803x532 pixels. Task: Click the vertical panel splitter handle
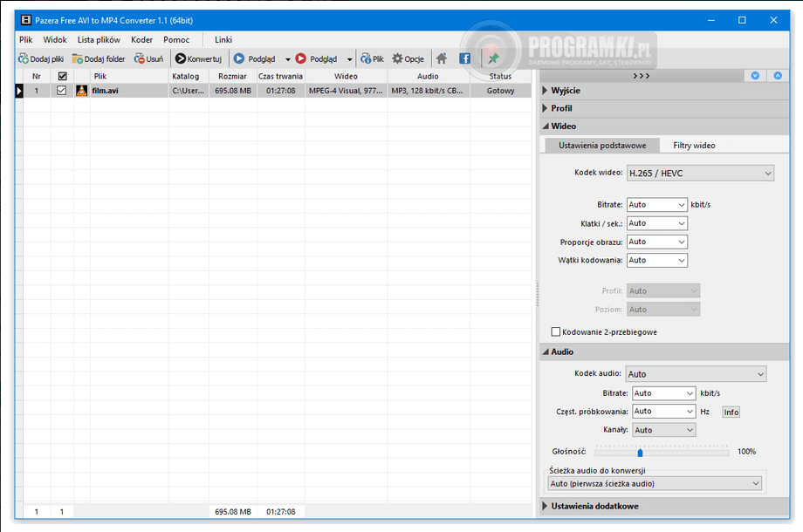coord(537,294)
